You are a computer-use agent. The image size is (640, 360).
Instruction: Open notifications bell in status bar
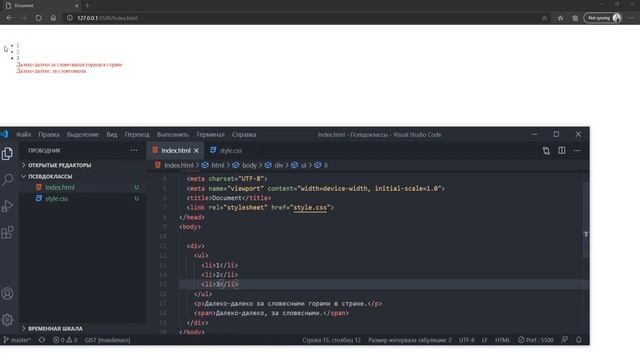coord(579,340)
